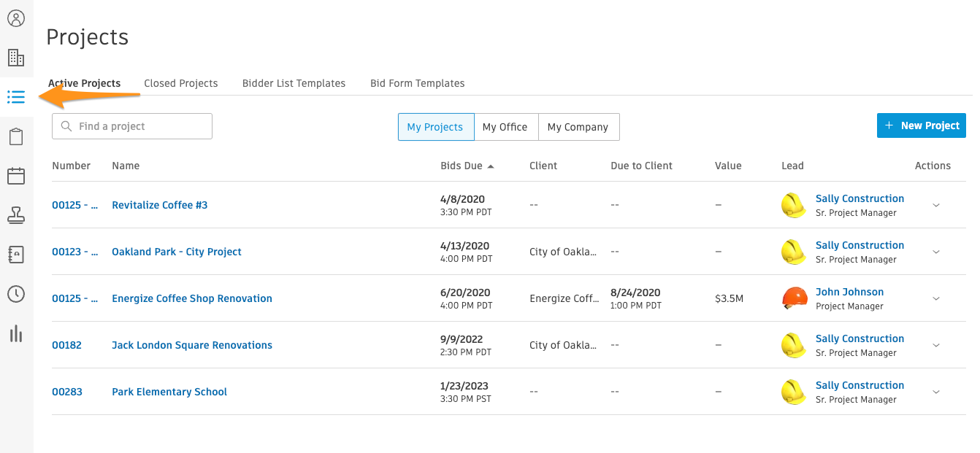Open Bidder List Templates tab
980x453 pixels.
pyautogui.click(x=294, y=83)
